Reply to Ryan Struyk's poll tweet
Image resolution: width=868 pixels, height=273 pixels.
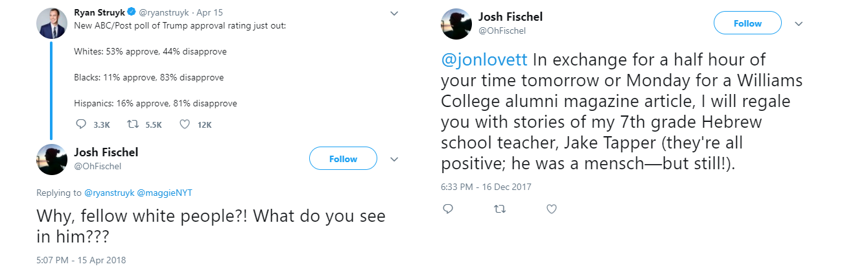point(81,125)
